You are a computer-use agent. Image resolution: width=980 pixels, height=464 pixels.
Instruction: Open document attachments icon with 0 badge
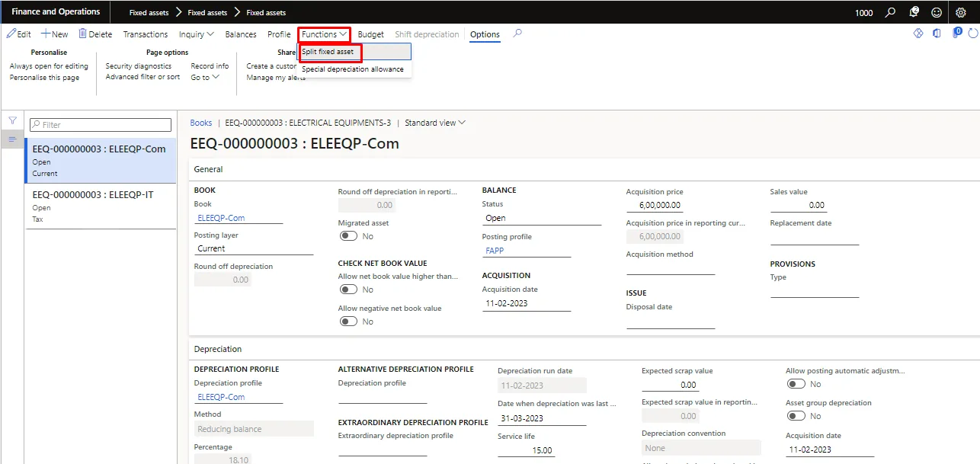956,33
